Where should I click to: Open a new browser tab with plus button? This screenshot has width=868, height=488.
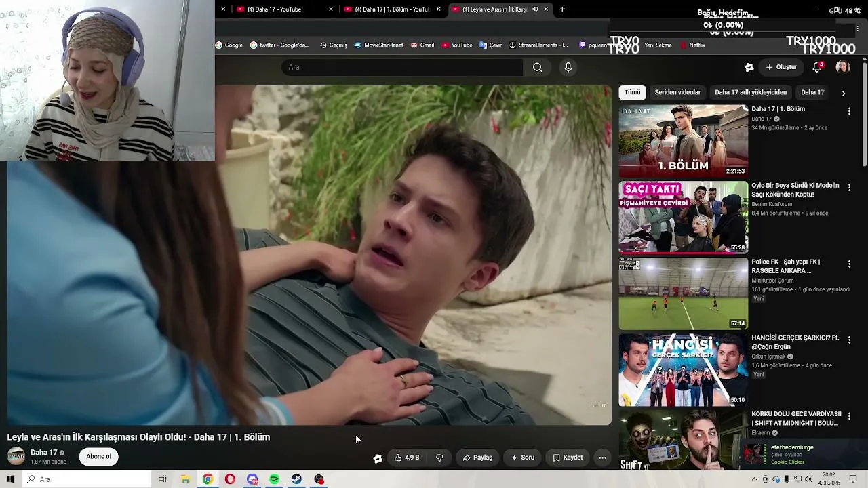tap(562, 9)
